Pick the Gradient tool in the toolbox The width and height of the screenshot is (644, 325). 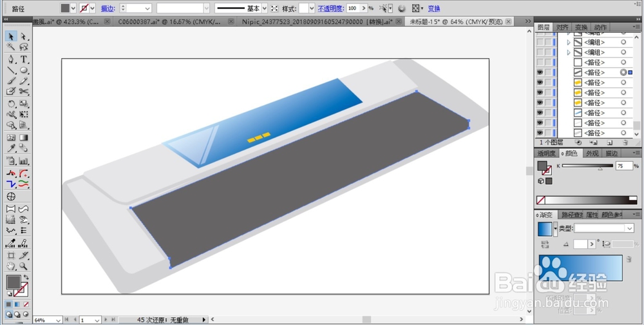click(23, 138)
